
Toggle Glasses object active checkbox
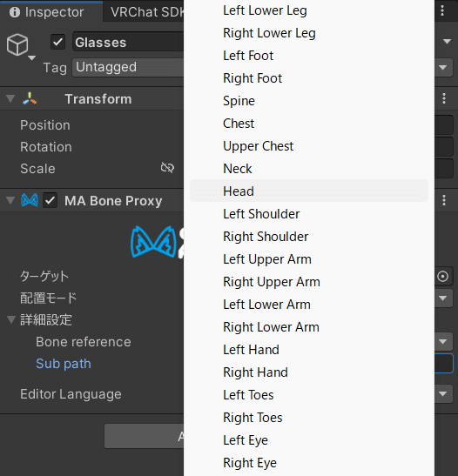[x=57, y=42]
